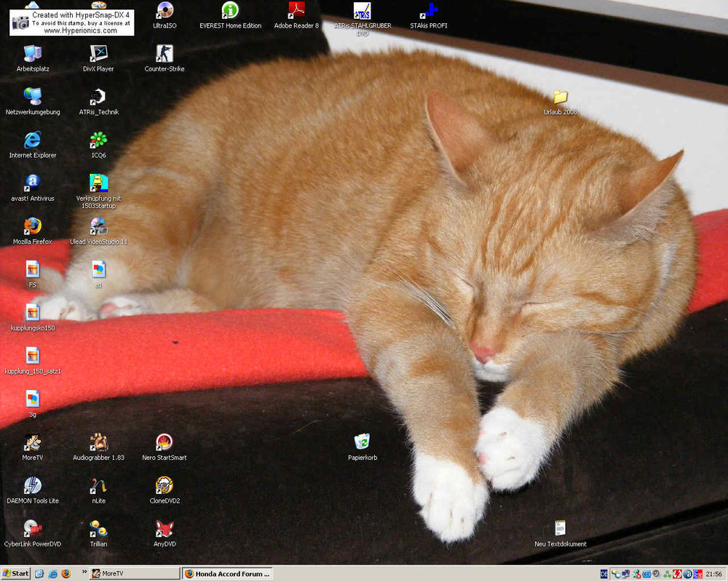The height and width of the screenshot is (582, 728).
Task: Launch Counter-Strike
Action: [164, 55]
